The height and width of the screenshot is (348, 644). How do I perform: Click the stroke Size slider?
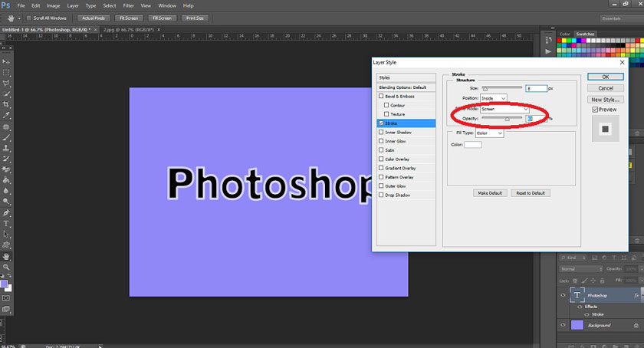502,88
